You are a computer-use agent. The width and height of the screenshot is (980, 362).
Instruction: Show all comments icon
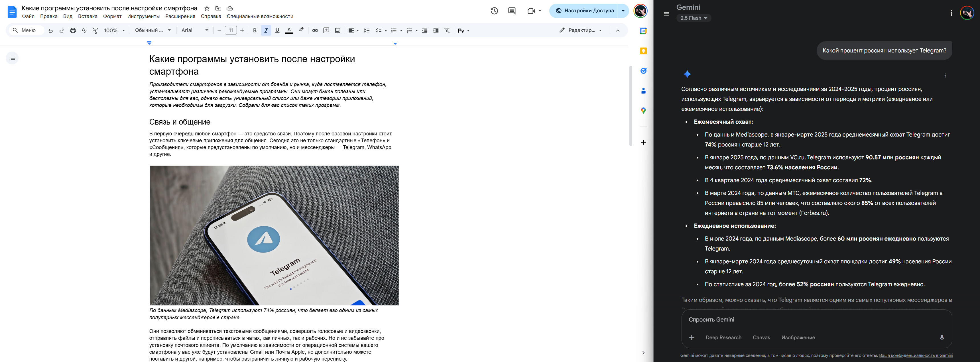pos(512,11)
